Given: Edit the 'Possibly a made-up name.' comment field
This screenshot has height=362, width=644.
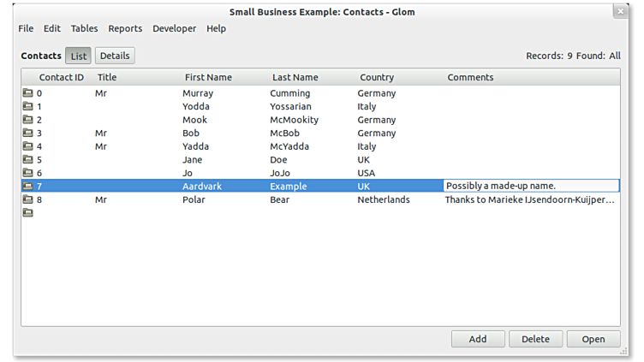Looking at the screenshot, I should click(x=530, y=186).
